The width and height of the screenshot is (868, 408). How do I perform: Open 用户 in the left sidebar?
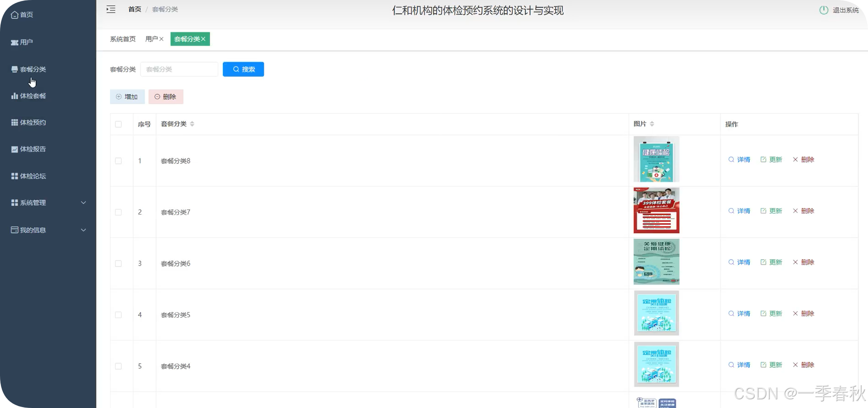click(x=22, y=42)
